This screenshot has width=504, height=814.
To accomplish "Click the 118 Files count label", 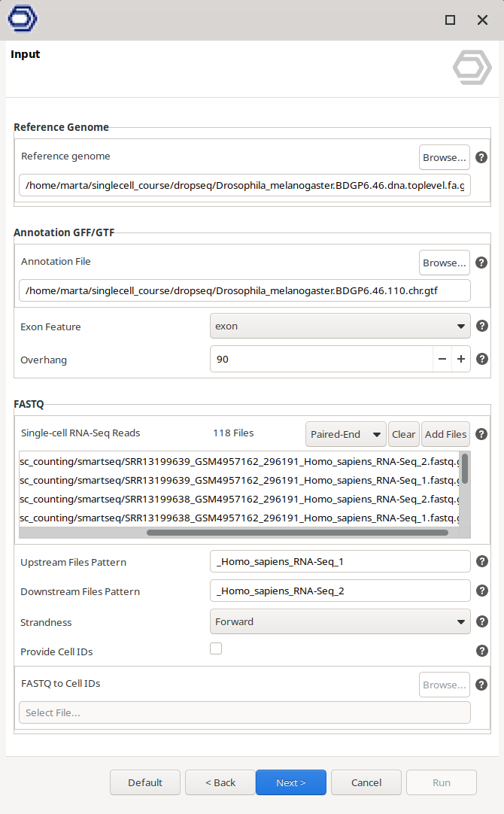I will coord(233,433).
